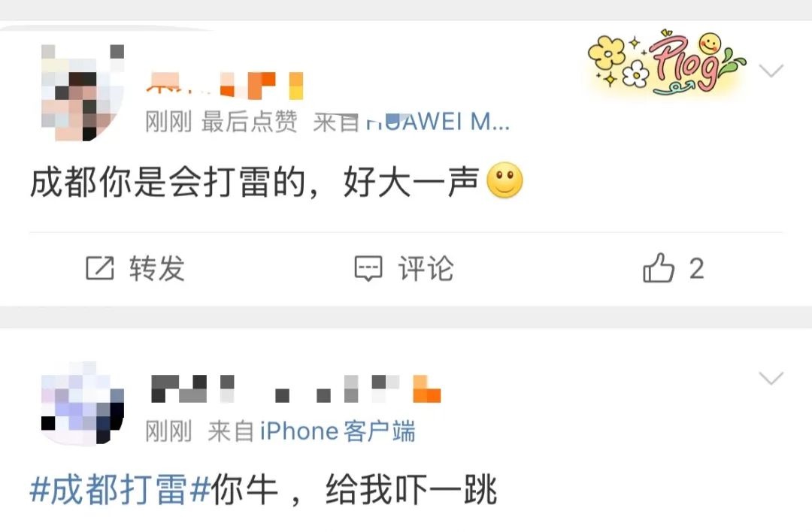Click the like count number 2
This screenshot has height=532, width=812.
(x=696, y=268)
